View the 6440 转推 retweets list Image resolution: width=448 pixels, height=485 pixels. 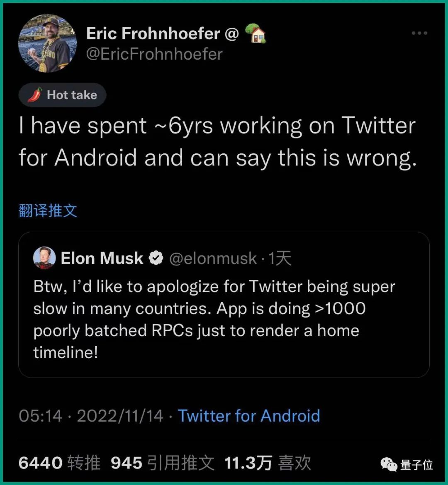click(59, 463)
